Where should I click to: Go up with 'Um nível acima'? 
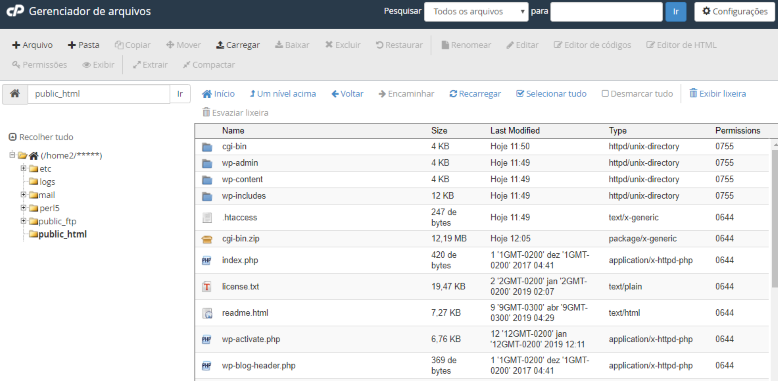[282, 94]
